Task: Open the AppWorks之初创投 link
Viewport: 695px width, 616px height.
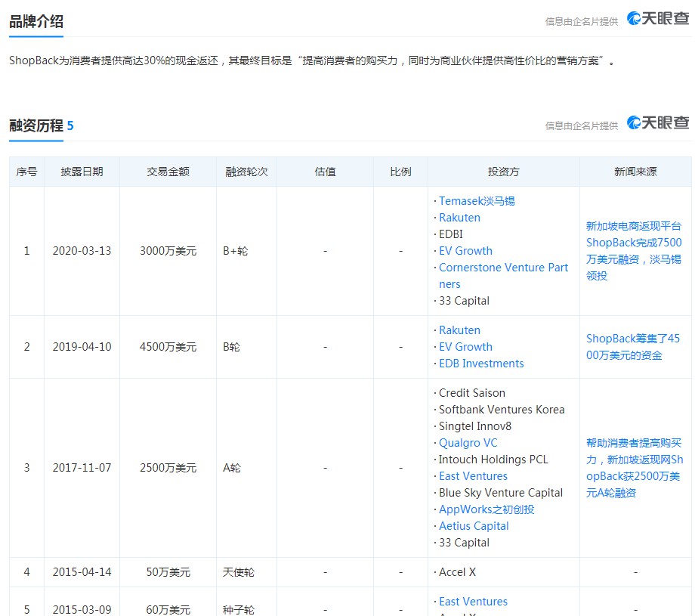Action: tap(486, 509)
